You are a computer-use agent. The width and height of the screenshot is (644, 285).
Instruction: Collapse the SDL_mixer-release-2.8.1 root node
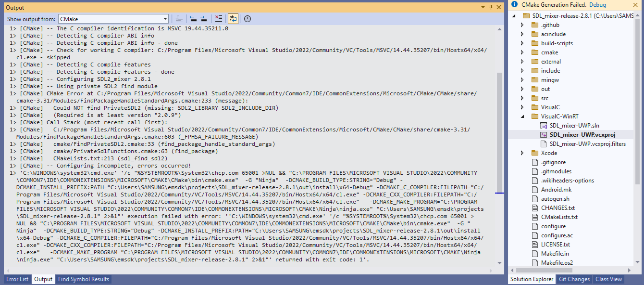tap(515, 16)
